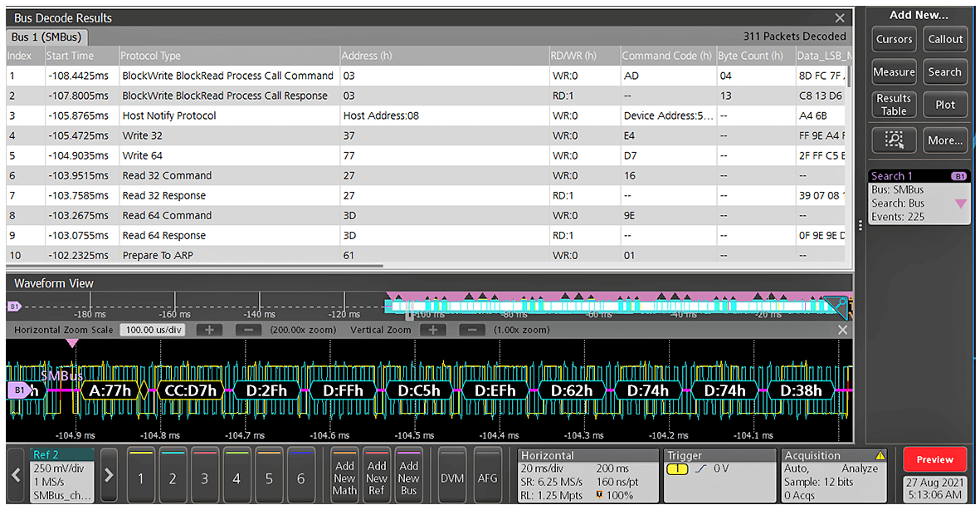The width and height of the screenshot is (980, 510).
Task: Decrease vertical zoom with the minus button
Action: [x=472, y=330]
